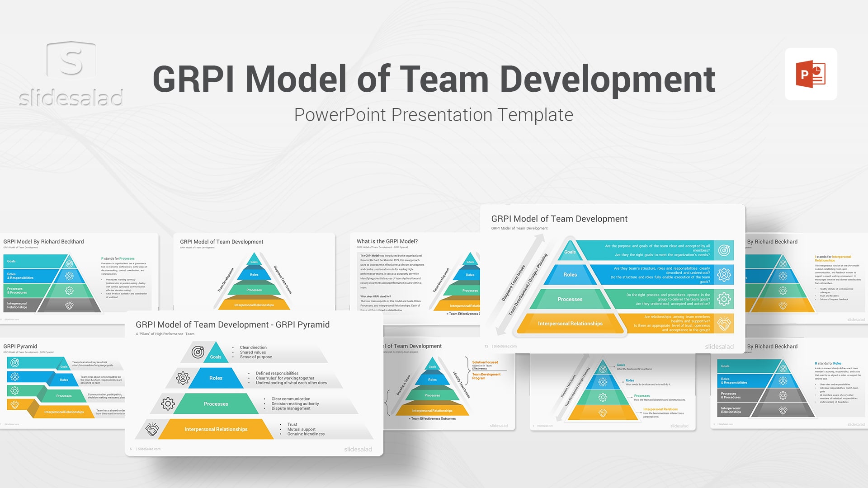Click '= Team Effectiveness Outcomes' caption
This screenshot has height=488, width=868.
coord(432,418)
